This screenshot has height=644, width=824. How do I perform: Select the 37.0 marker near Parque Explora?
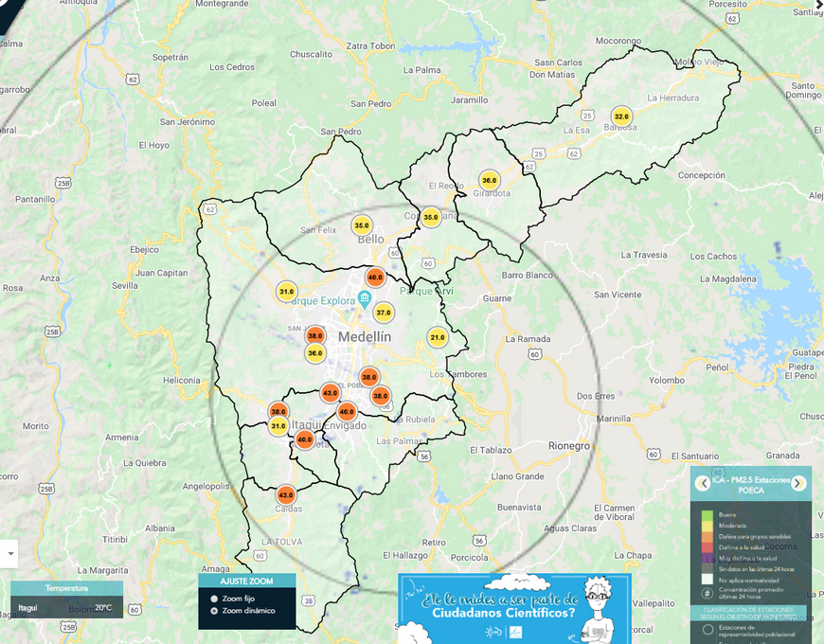pos(384,313)
